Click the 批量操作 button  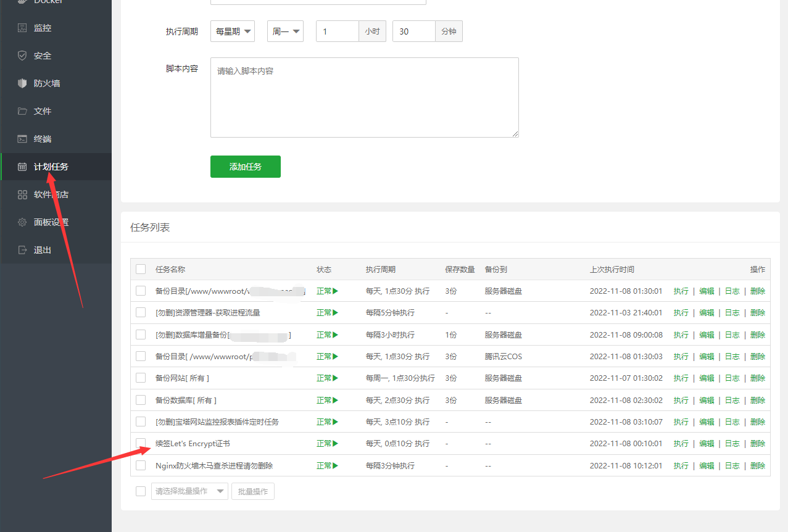[x=253, y=491]
